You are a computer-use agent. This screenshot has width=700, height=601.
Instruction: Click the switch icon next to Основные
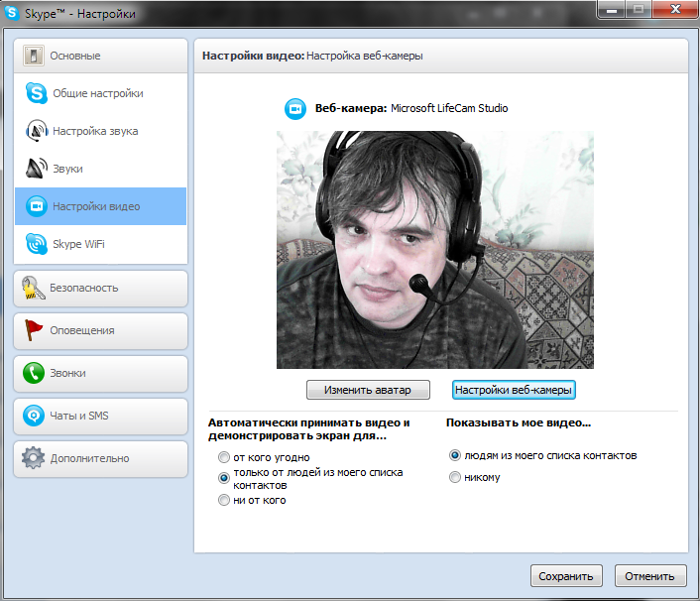pos(34,56)
